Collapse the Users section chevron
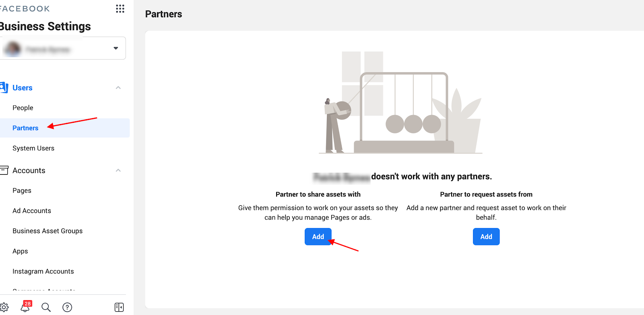 [118, 88]
